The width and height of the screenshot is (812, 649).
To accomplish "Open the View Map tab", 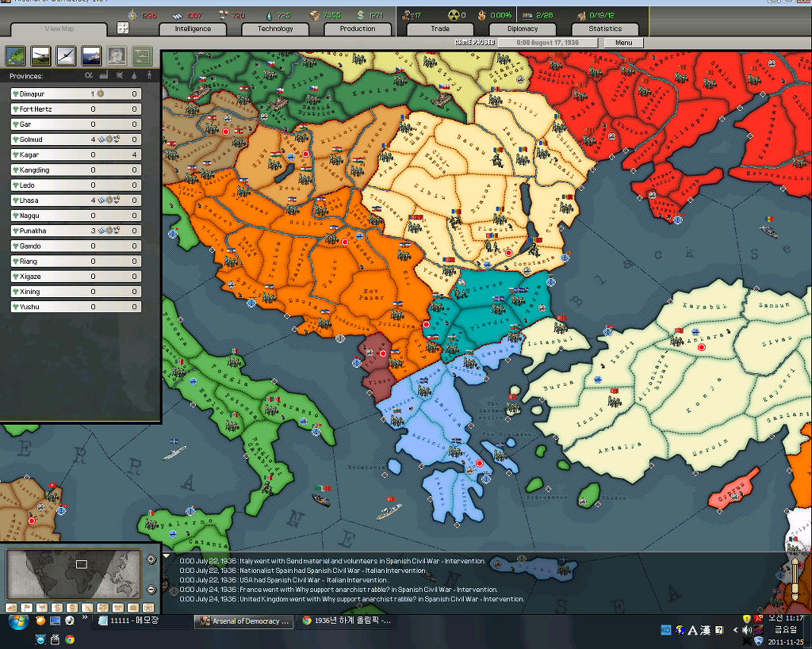I will pos(59,29).
